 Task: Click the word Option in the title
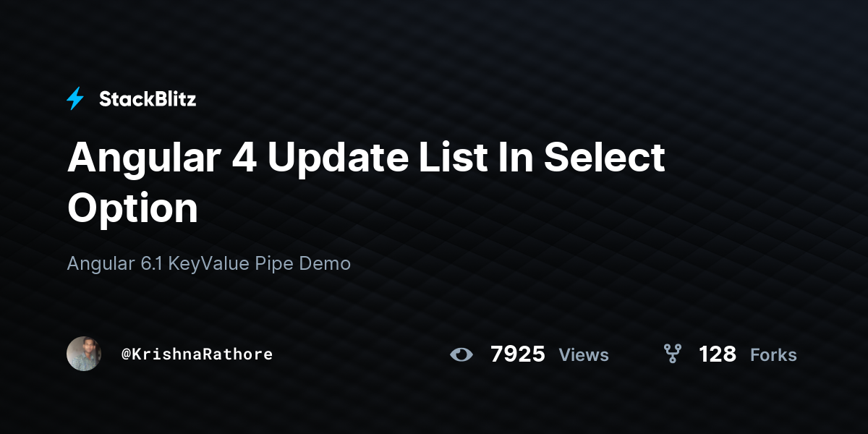tap(132, 208)
